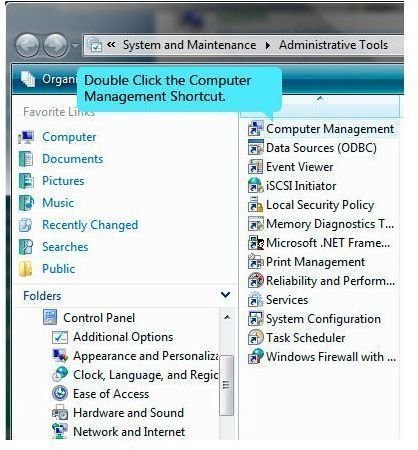Select the Computer Management shortcut icon

point(256,129)
